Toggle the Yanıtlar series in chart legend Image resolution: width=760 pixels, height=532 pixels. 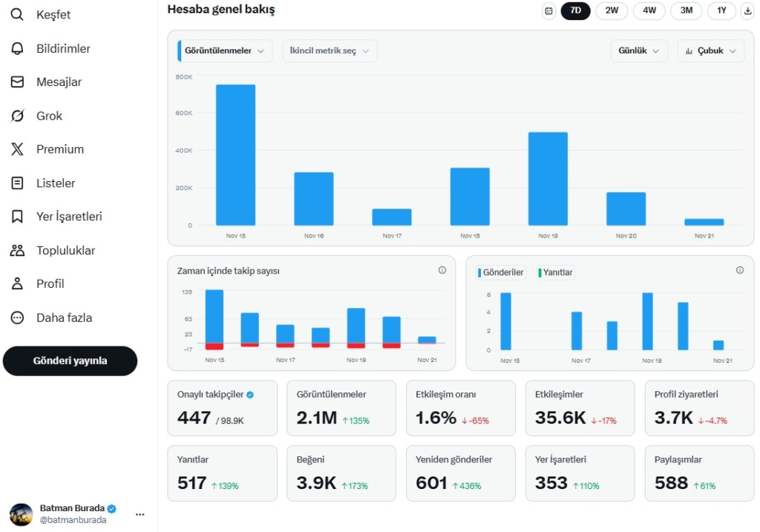coord(555,273)
